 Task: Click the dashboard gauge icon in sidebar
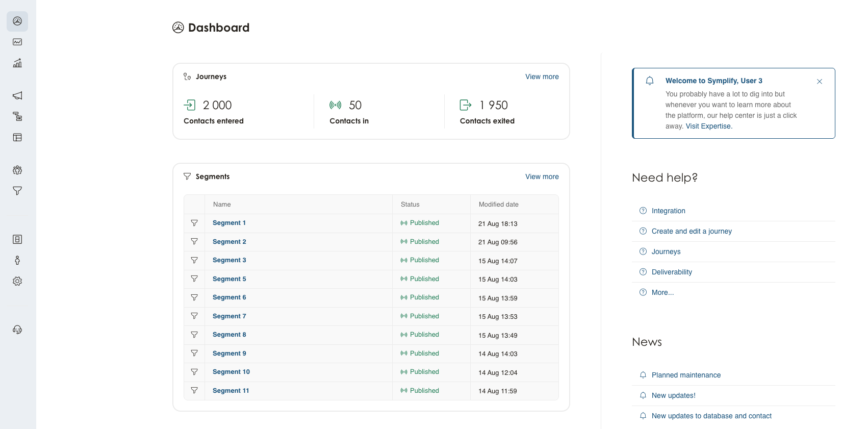(17, 21)
